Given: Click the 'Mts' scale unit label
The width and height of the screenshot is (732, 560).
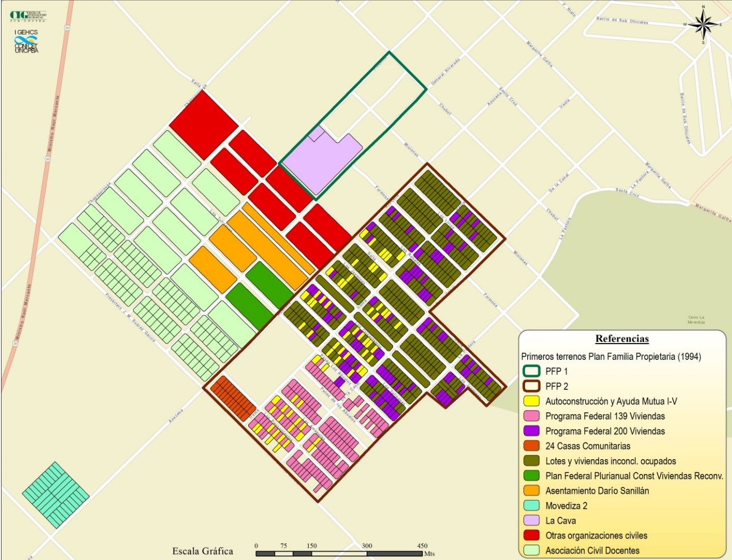Looking at the screenshot, I should 429,554.
